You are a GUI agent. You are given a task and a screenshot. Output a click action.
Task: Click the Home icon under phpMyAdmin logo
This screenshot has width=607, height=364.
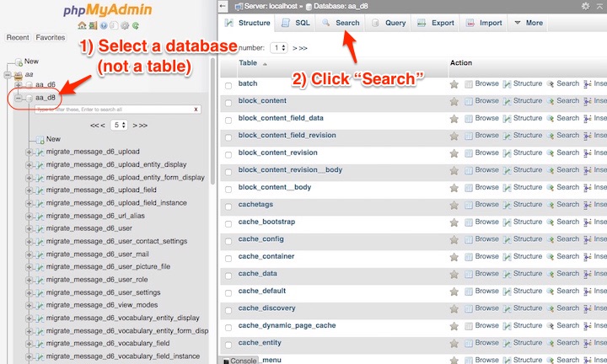(82, 25)
